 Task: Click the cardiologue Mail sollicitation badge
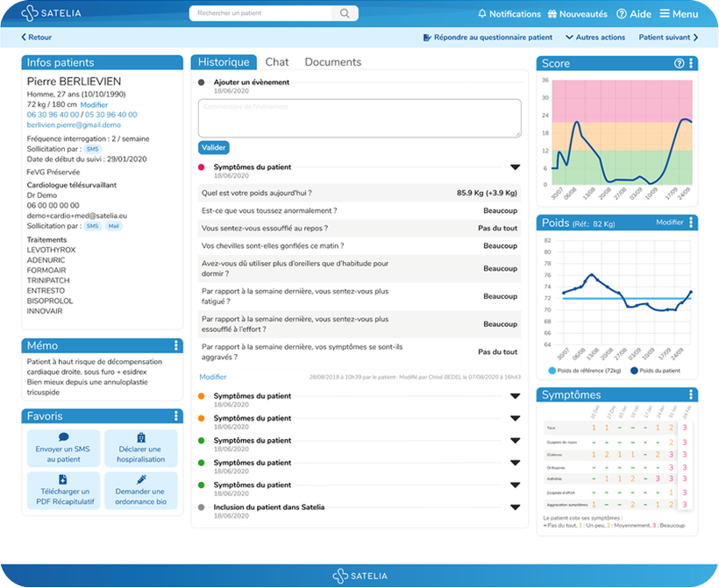(x=114, y=226)
